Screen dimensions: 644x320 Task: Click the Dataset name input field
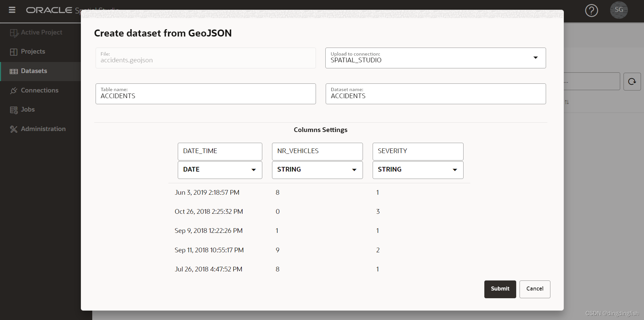(435, 94)
